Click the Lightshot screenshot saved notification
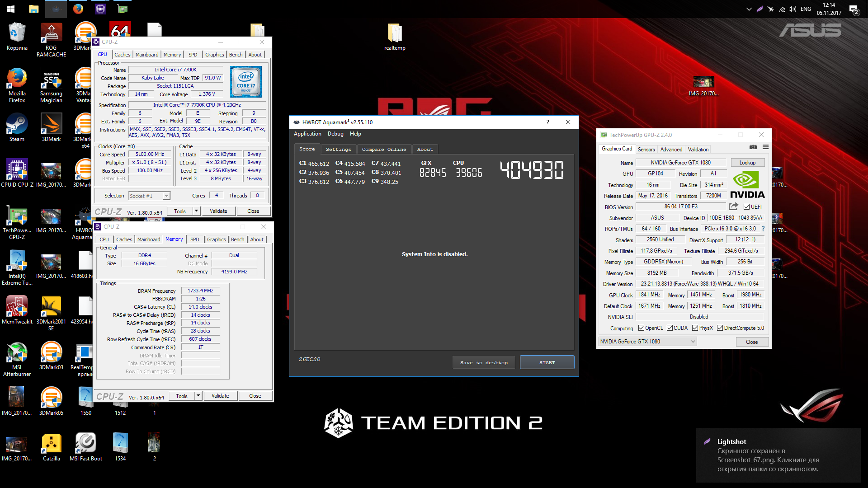Image resolution: width=868 pixels, height=488 pixels. pyautogui.click(x=778, y=455)
